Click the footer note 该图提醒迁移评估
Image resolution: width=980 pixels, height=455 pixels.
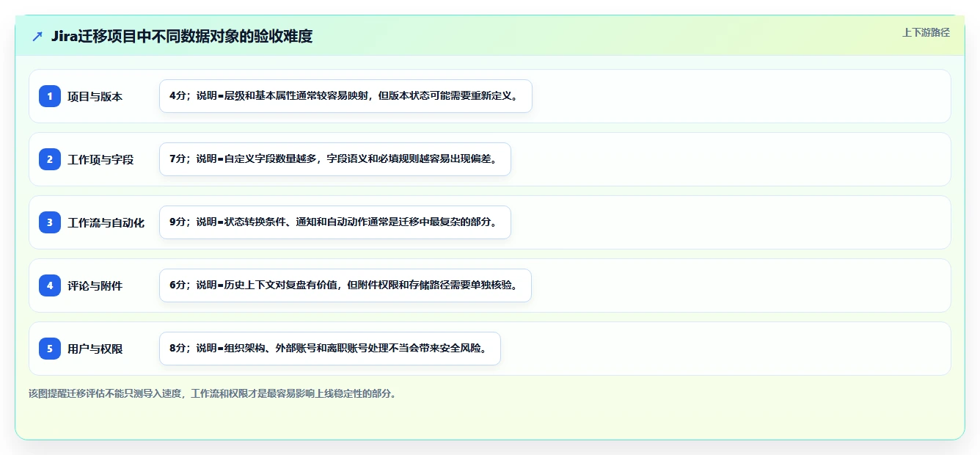point(213,393)
